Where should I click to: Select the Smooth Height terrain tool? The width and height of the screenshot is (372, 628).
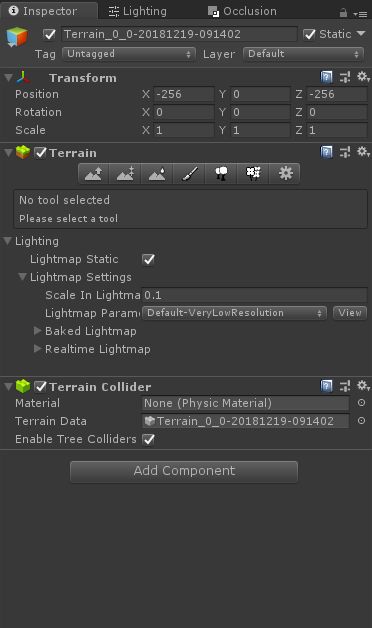(x=157, y=173)
